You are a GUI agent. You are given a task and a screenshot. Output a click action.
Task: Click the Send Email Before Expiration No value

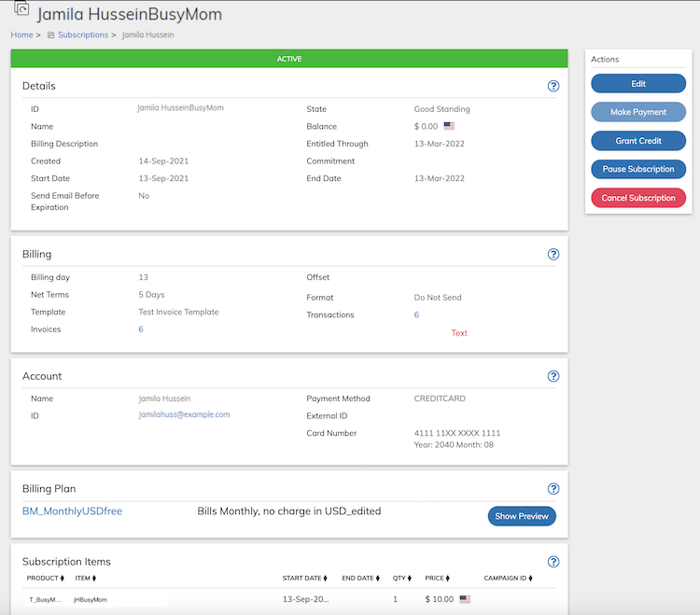pyautogui.click(x=144, y=195)
